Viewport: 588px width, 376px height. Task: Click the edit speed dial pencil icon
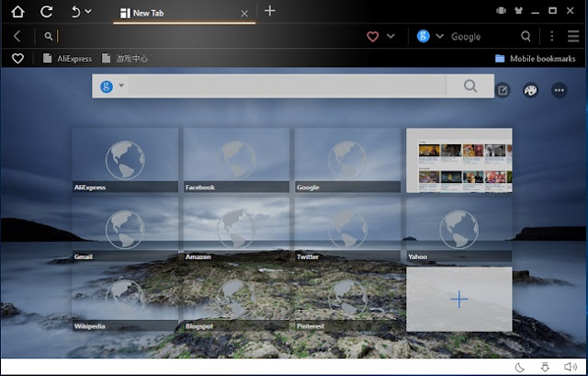pyautogui.click(x=503, y=90)
